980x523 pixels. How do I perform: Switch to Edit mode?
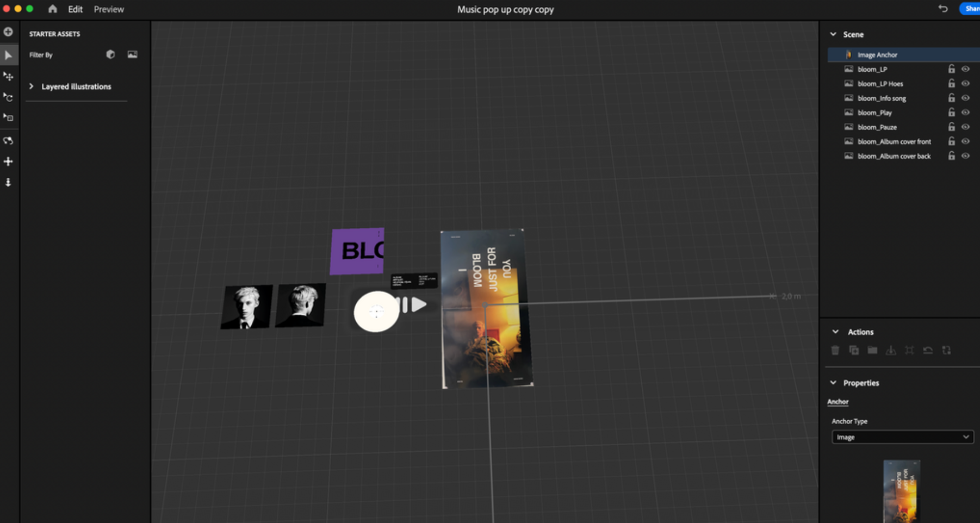(x=75, y=9)
